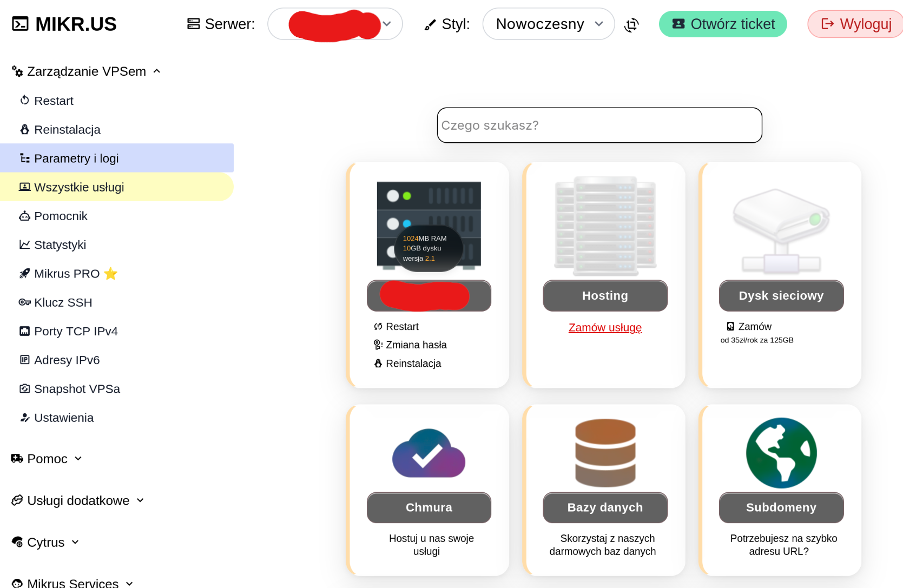Click the Klucz SSH key icon
The image size is (903, 588).
coord(24,302)
